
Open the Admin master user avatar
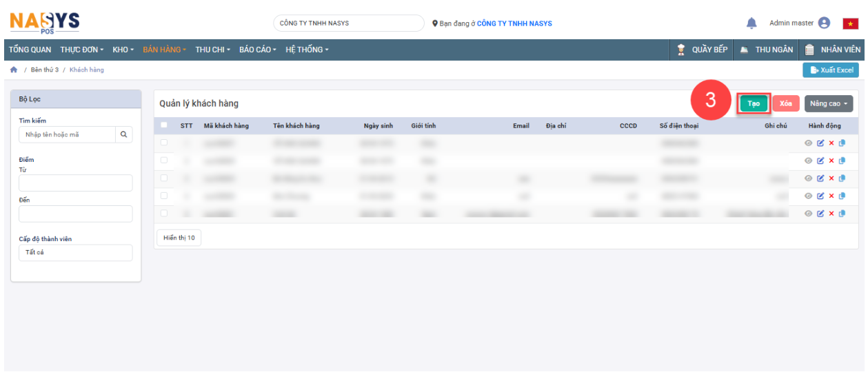pos(824,23)
